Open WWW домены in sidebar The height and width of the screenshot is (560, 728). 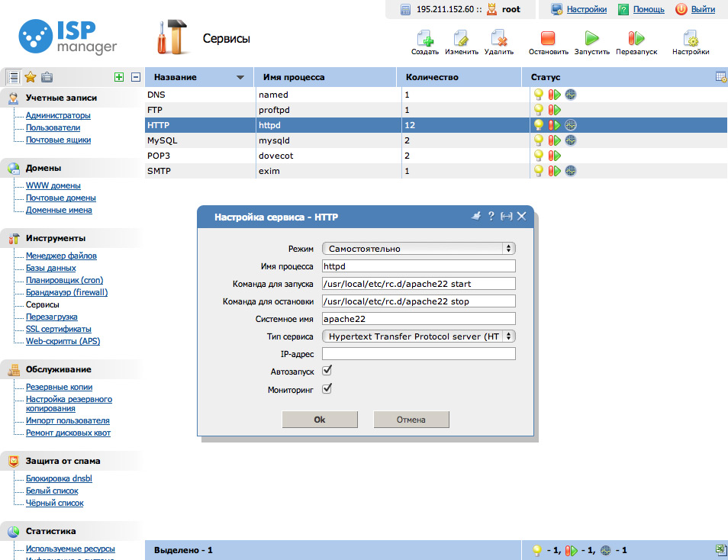[53, 185]
